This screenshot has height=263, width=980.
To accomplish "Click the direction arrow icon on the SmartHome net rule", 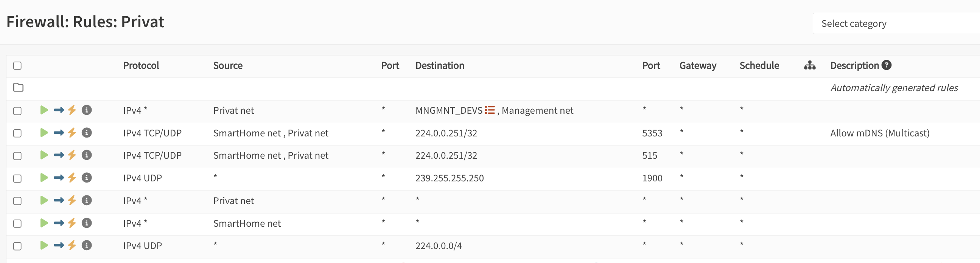I will coord(59,223).
